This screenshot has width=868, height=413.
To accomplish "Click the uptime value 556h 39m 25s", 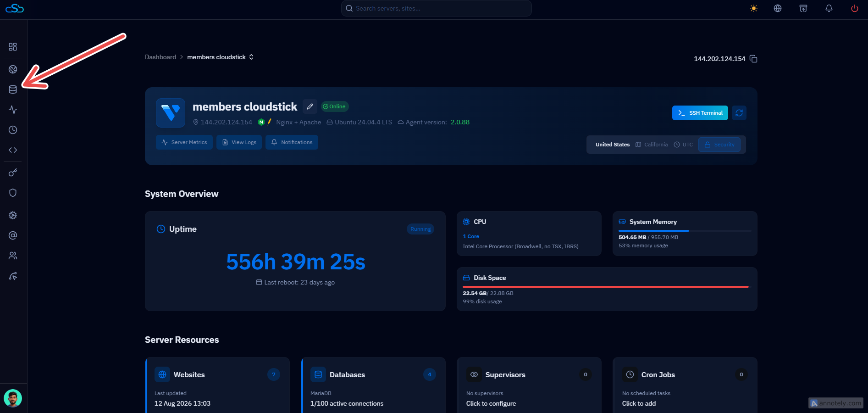I will click(296, 262).
